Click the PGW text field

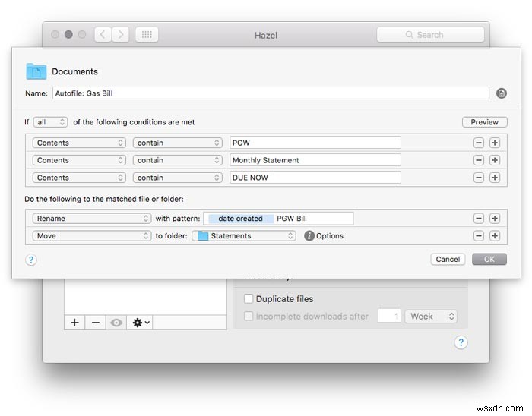click(315, 143)
